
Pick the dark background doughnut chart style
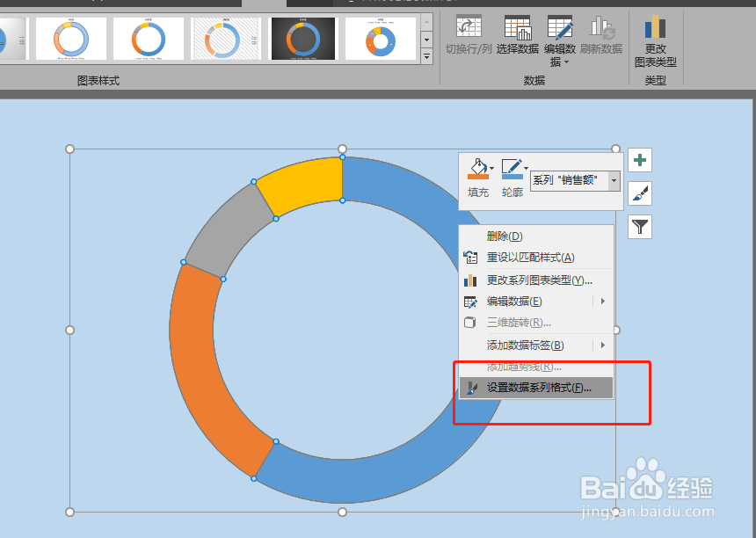pos(303,39)
